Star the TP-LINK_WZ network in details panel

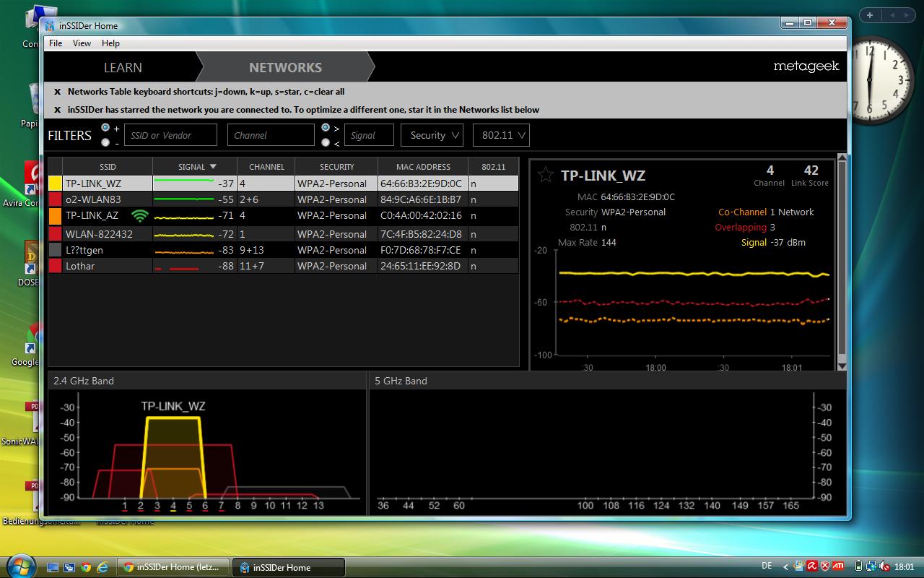pyautogui.click(x=546, y=175)
